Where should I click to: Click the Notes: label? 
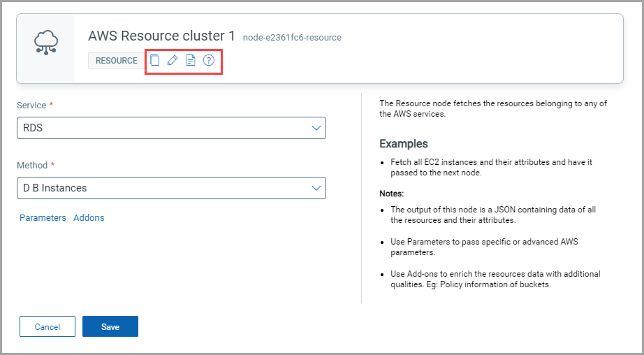click(x=391, y=193)
